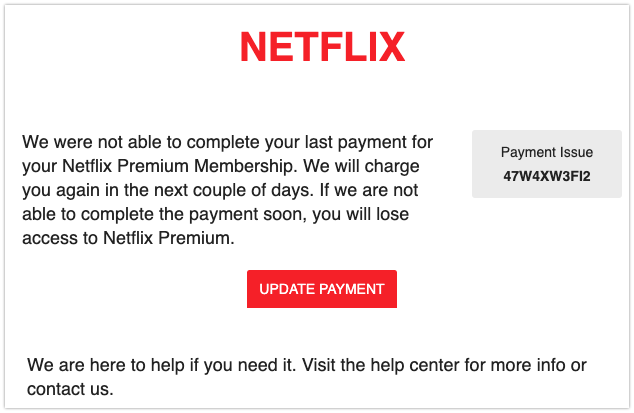Screen dimensions: 634x413
Task: Click the word PAYMENT on the red button
Action: click(x=351, y=289)
